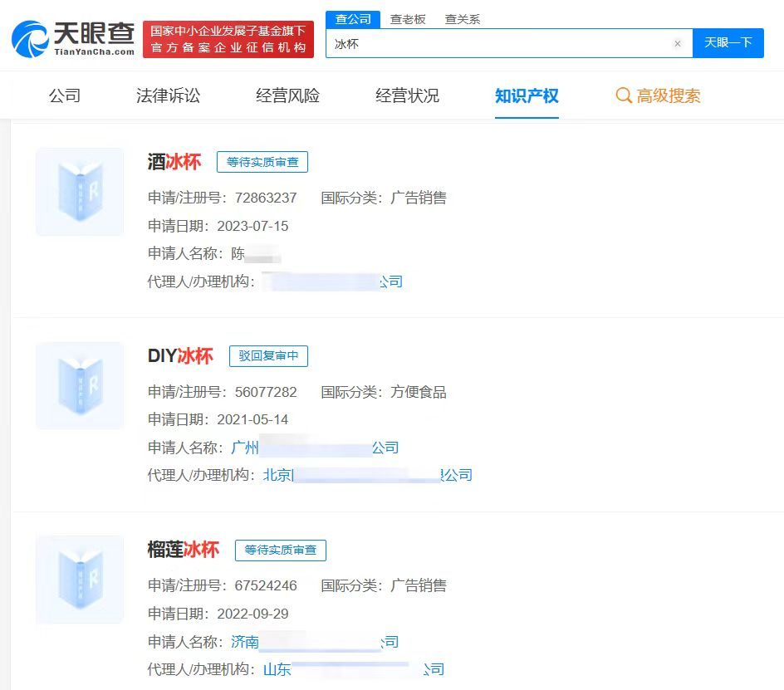
Task: Switch to the 查老板 search tab
Action: pos(408,18)
